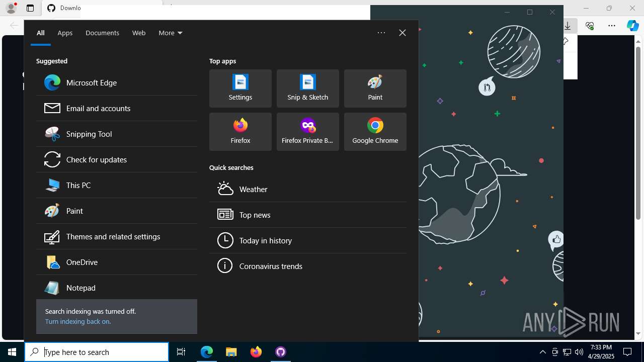This screenshot has height=362, width=644.
Task: Launch Snipping Tool from suggestions
Action: click(x=117, y=134)
